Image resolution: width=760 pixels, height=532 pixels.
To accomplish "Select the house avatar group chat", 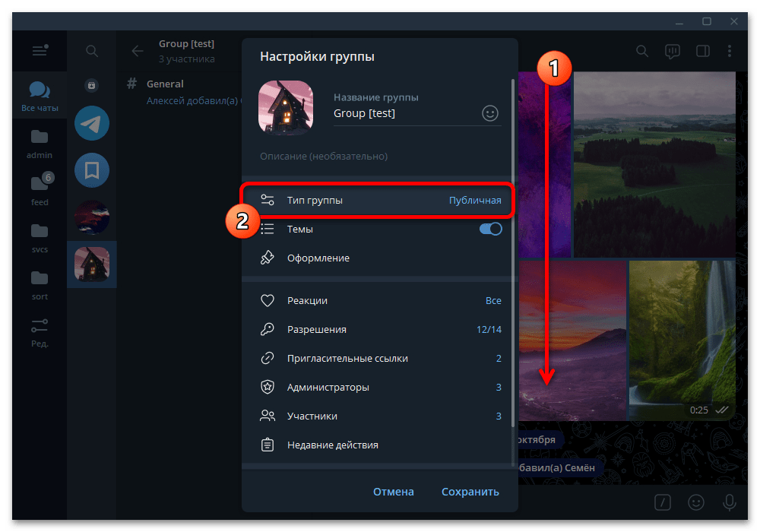I will [92, 264].
